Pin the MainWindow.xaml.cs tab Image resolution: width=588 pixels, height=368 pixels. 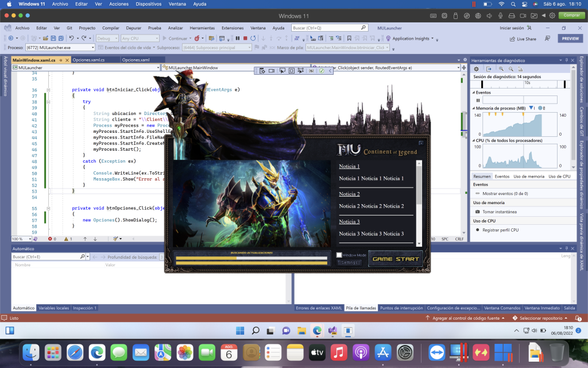61,60
